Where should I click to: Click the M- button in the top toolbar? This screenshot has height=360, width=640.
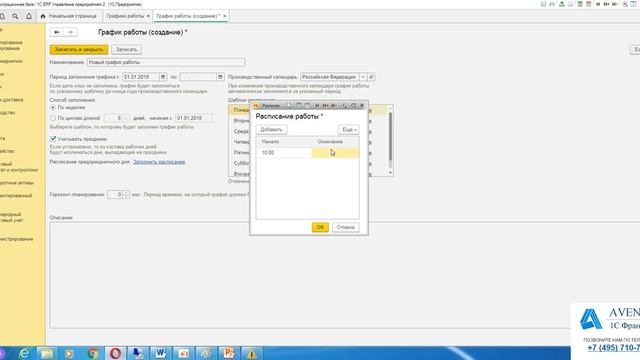(x=615, y=4)
